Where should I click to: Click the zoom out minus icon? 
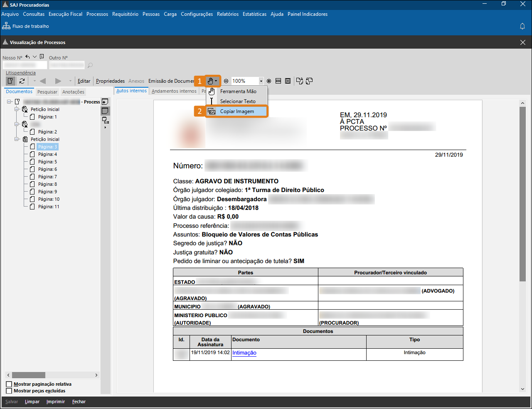point(226,81)
